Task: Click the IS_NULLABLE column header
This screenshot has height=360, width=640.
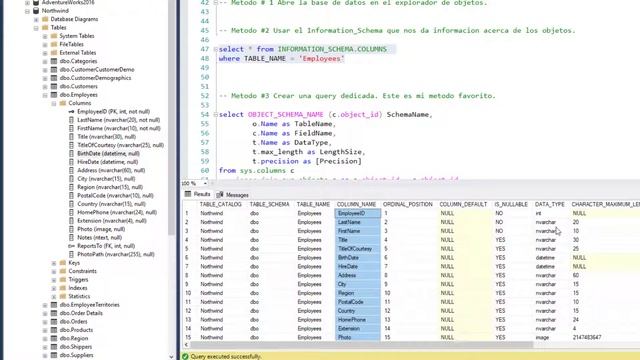Action: [x=511, y=204]
